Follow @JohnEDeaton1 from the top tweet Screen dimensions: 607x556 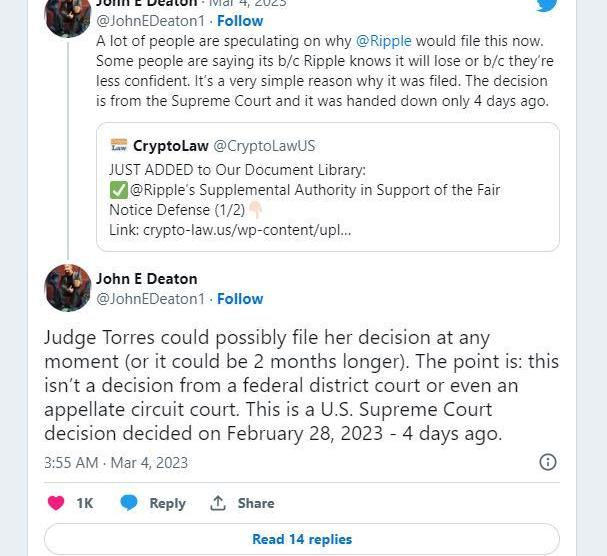click(240, 20)
